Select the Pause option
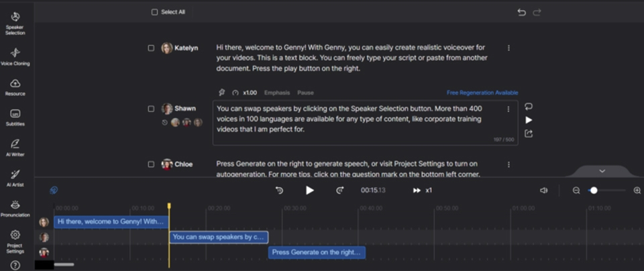The image size is (644, 271). (305, 93)
